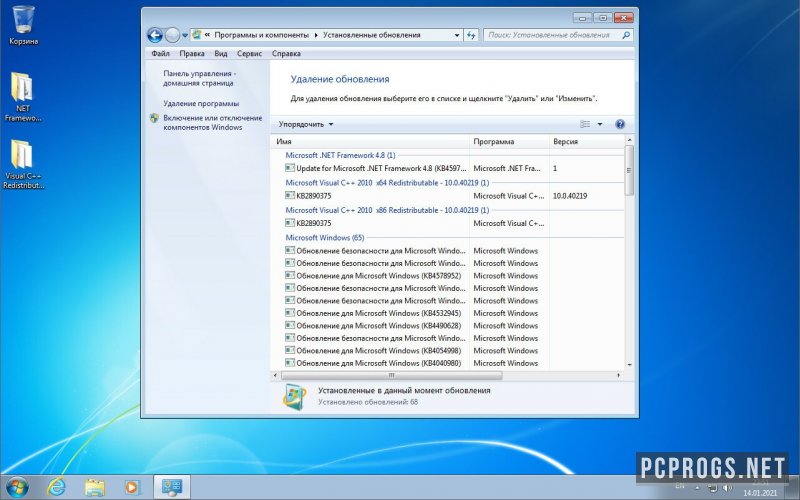Click the horizontal scroll right arrow
Screen dimensions: 800x500
(618, 375)
